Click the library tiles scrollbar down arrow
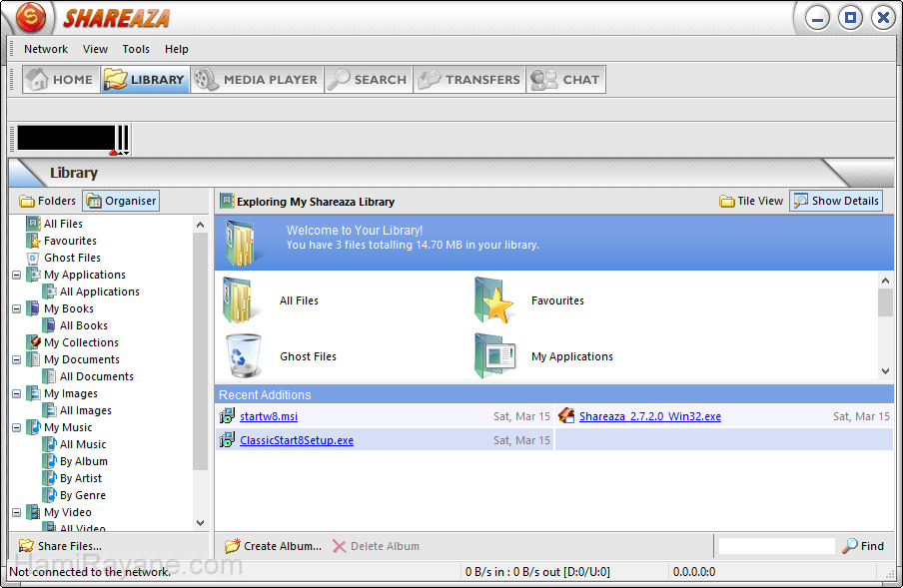The width and height of the screenshot is (903, 588). coord(885,371)
